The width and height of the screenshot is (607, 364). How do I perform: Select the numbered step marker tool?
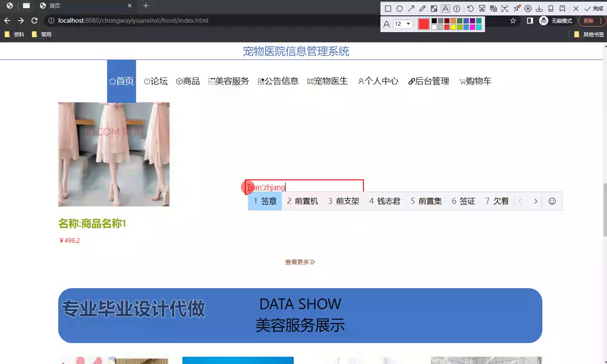pos(457,8)
